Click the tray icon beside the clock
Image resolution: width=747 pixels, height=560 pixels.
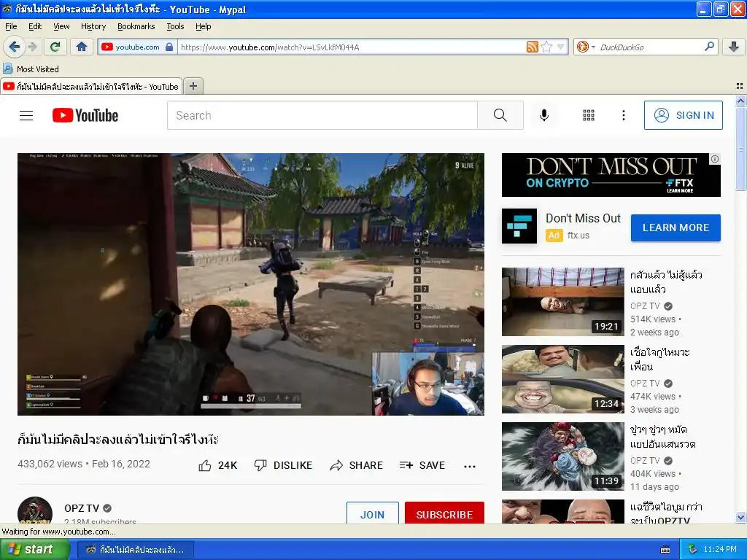click(x=692, y=550)
